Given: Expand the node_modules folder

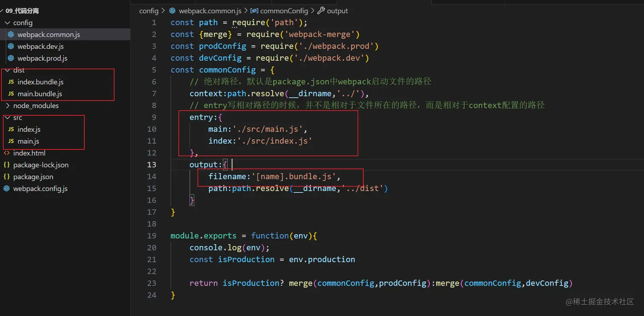Looking at the screenshot, I should (8, 106).
